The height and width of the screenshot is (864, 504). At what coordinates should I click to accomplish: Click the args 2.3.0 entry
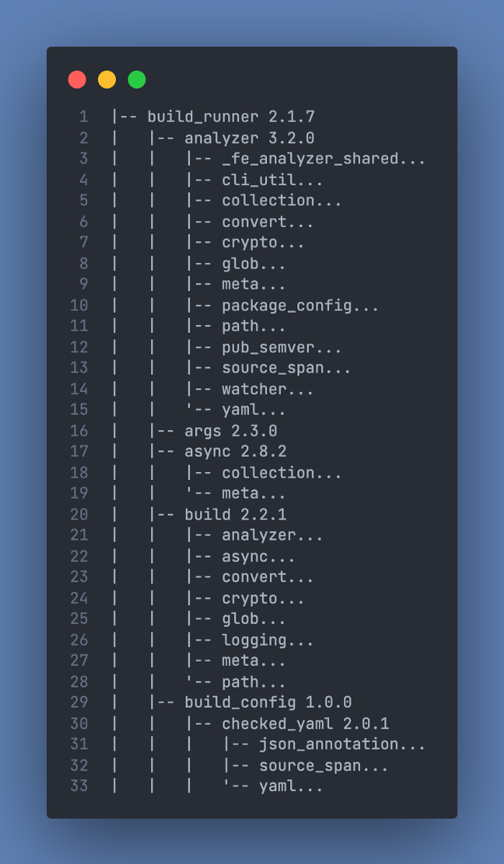point(230,431)
